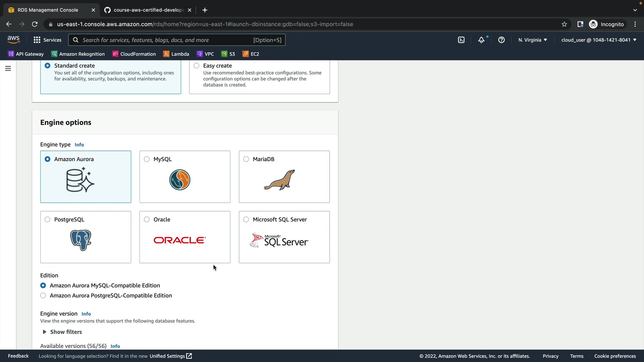Click the AWS logo home icon

(x=13, y=40)
